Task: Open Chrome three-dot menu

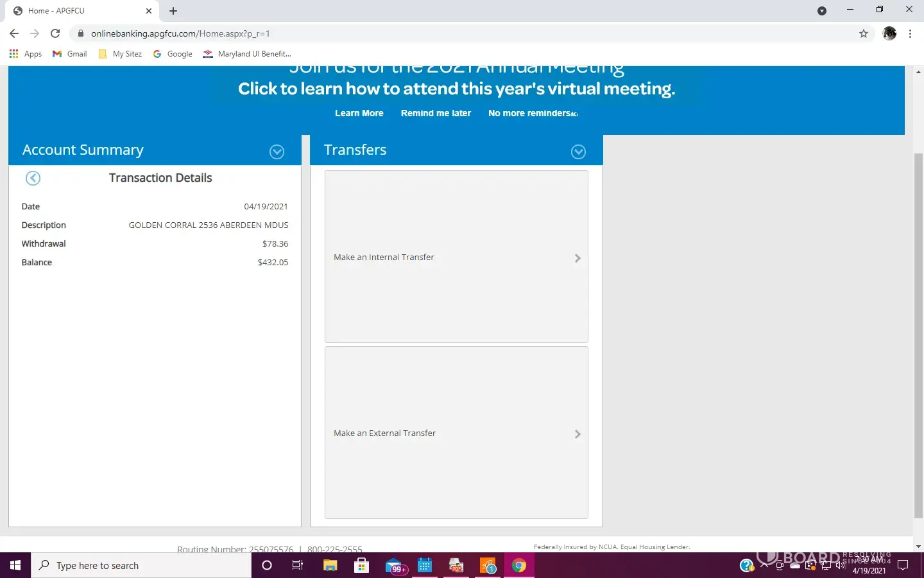Action: pos(910,33)
